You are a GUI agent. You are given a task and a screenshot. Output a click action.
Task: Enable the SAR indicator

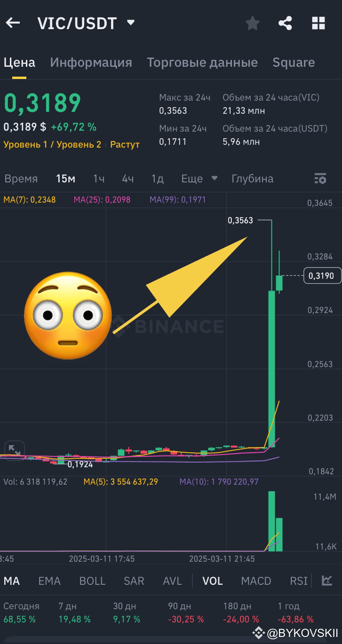click(134, 581)
